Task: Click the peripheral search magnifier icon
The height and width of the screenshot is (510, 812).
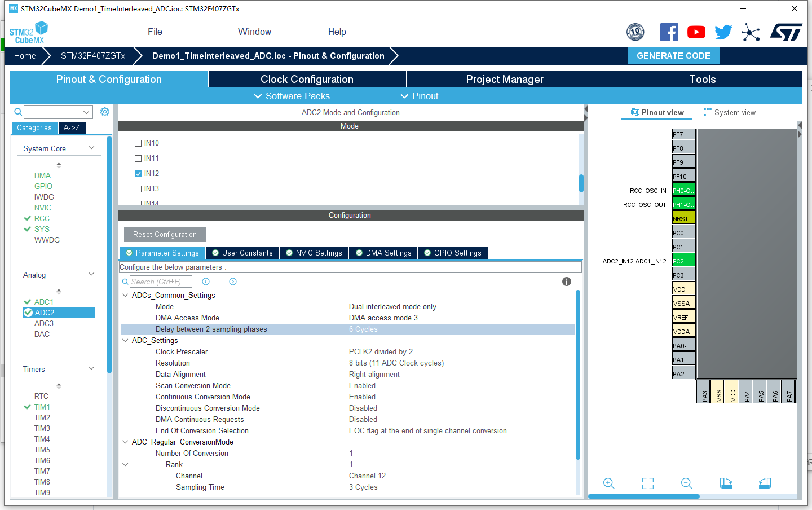Action: click(x=18, y=112)
